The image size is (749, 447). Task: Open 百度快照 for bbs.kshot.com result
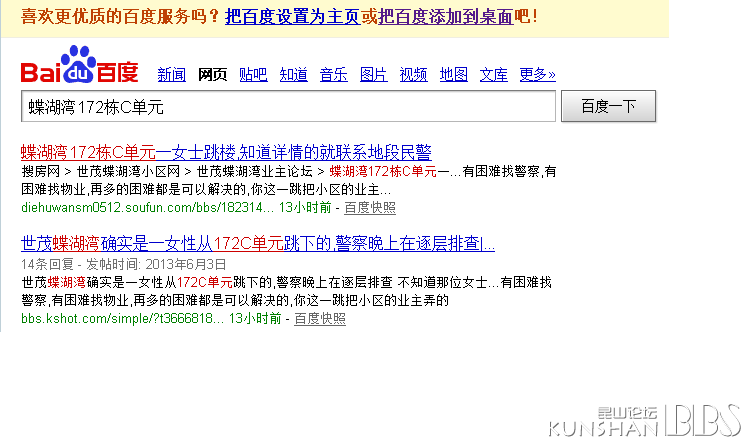(320, 319)
